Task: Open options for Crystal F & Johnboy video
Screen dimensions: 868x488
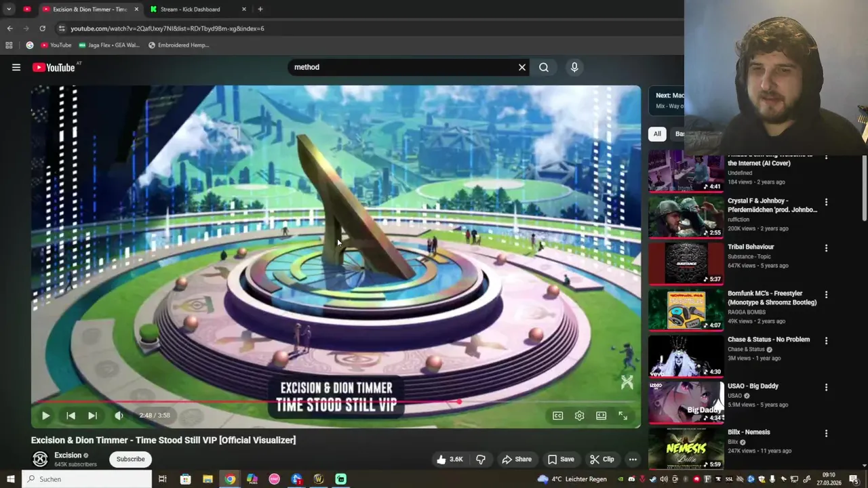Action: [826, 202]
